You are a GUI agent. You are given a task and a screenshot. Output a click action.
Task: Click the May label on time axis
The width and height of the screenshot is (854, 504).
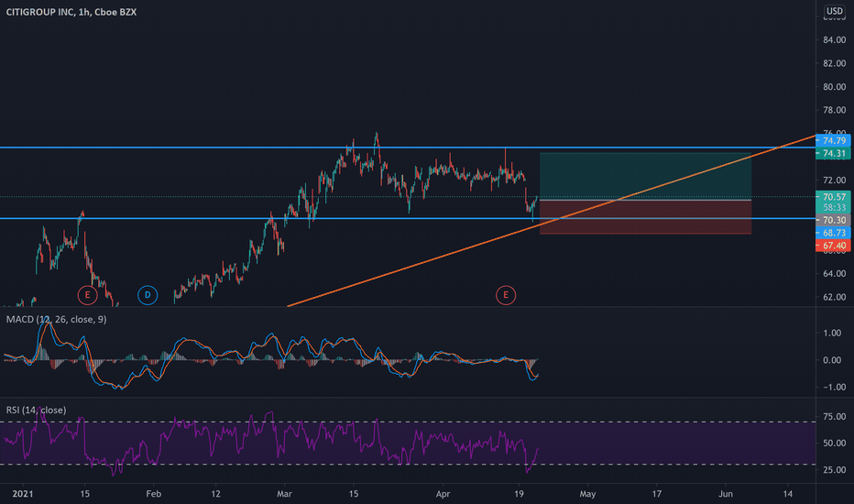click(x=587, y=494)
